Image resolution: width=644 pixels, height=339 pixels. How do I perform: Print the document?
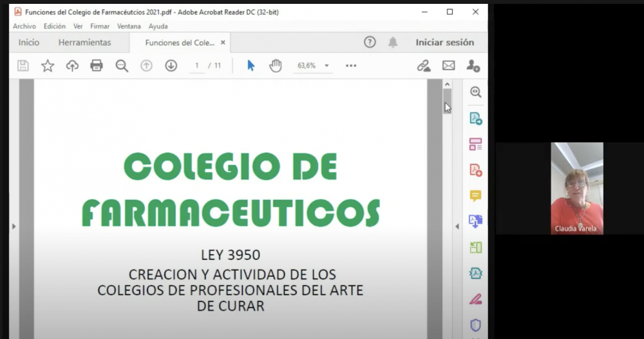click(x=97, y=66)
